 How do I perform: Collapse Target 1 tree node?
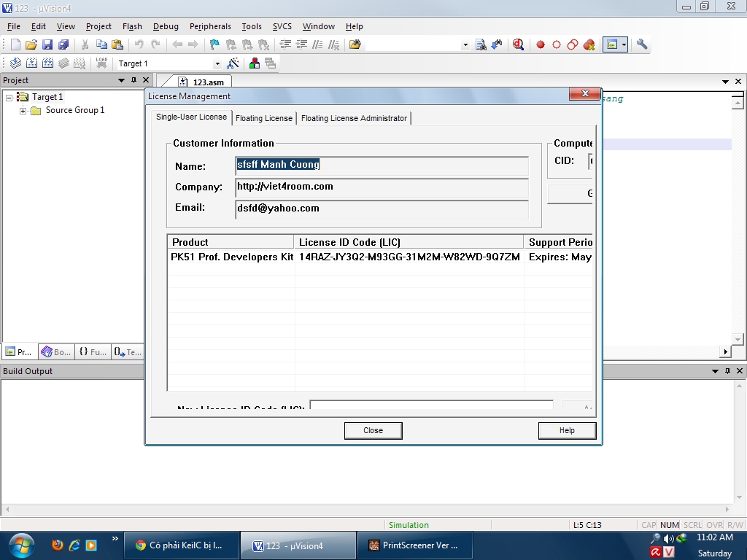tap(9, 98)
